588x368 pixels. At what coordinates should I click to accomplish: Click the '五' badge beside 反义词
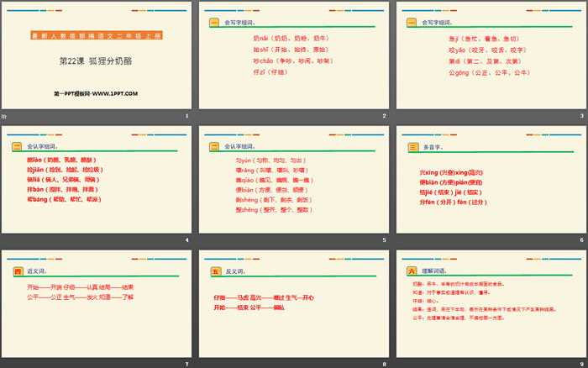[215, 271]
